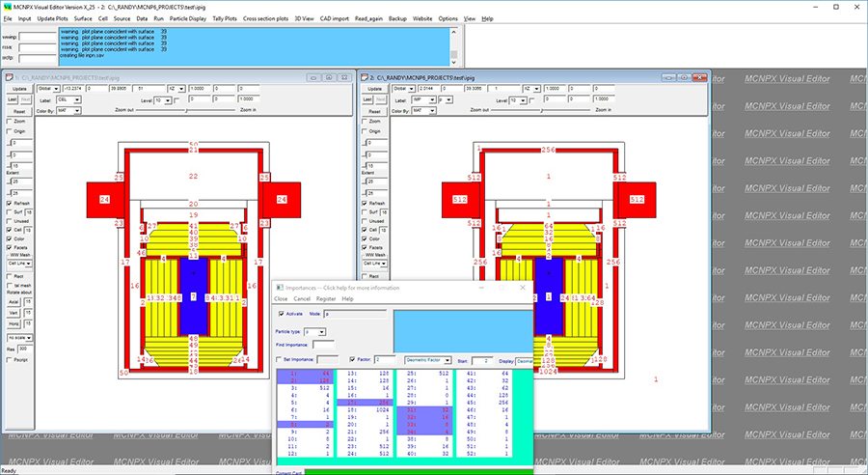The height and width of the screenshot is (475, 868).
Task: Open Display dropdown in Importances dialog
Action: (524, 361)
